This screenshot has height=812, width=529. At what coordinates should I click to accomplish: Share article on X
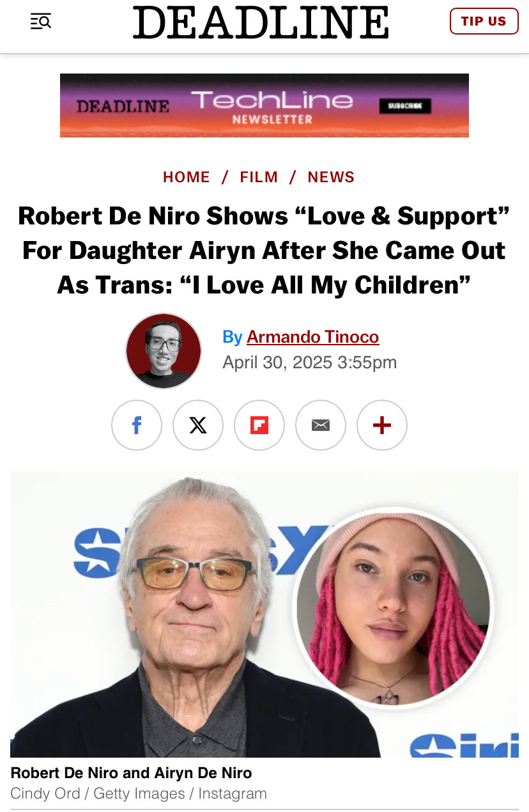pyautogui.click(x=198, y=425)
